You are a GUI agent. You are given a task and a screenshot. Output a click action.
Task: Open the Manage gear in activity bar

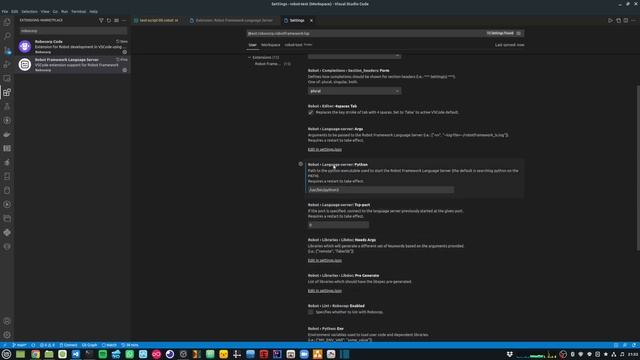click(x=7, y=335)
